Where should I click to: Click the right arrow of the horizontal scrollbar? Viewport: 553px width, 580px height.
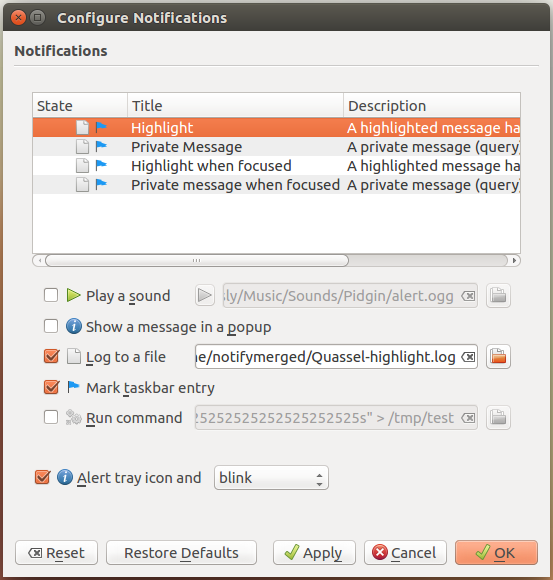pos(514,260)
